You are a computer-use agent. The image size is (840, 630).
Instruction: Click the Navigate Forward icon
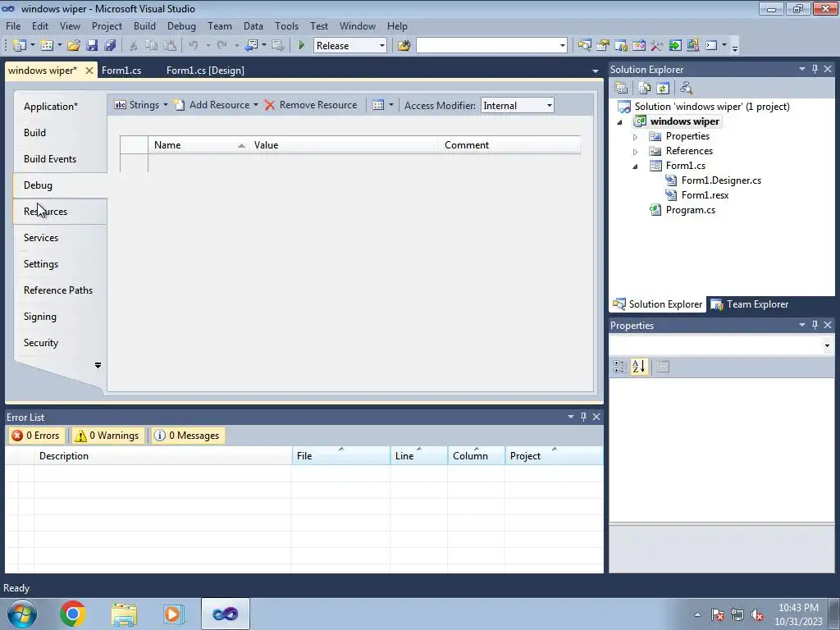[277, 46]
